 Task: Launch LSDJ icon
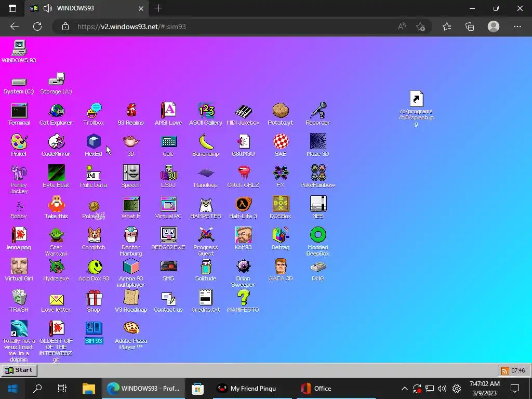coord(168,177)
